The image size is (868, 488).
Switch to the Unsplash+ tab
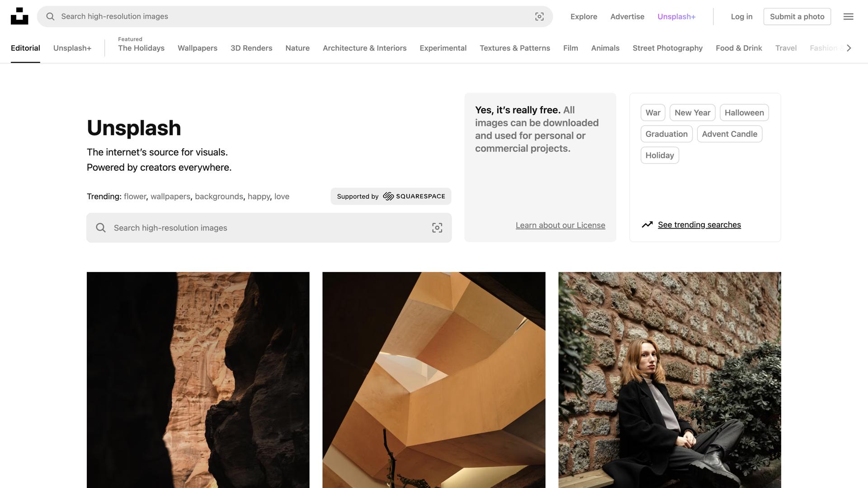coord(72,48)
